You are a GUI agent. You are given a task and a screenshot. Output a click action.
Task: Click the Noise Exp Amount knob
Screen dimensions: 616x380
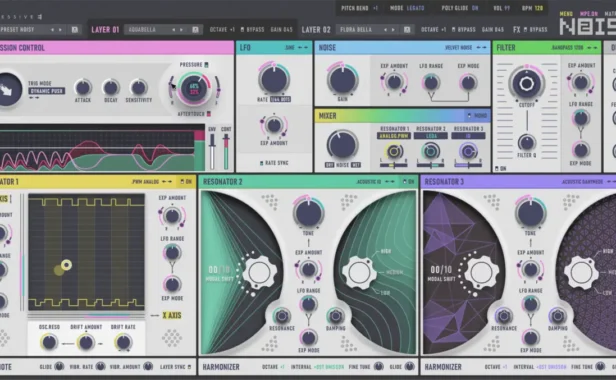tap(394, 82)
